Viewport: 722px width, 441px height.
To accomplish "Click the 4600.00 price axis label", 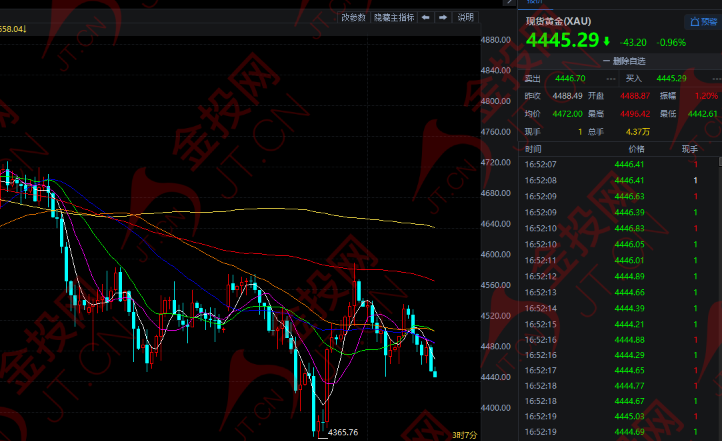I will [x=495, y=254].
